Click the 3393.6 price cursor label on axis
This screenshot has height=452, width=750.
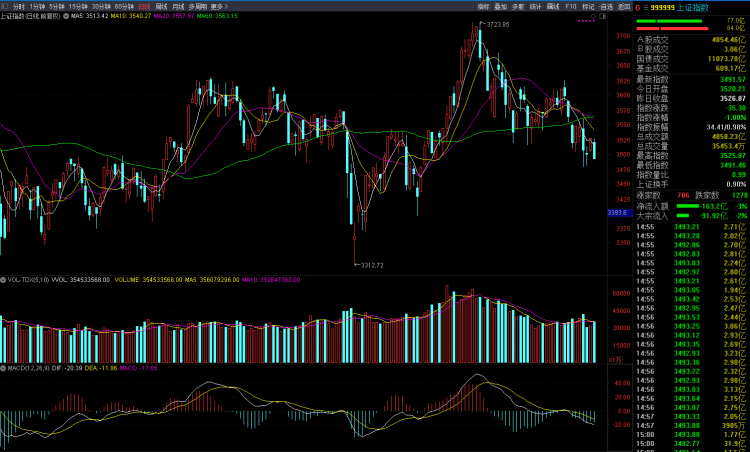(x=620, y=213)
